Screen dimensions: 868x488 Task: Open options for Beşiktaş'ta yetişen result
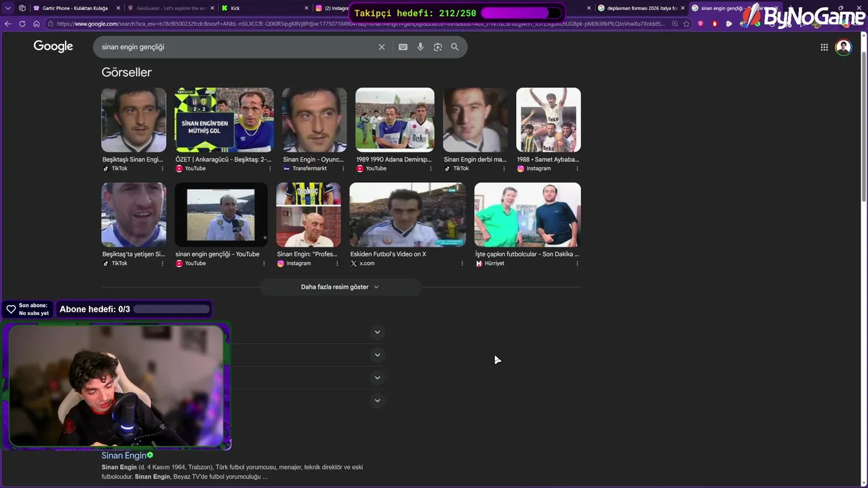click(162, 264)
